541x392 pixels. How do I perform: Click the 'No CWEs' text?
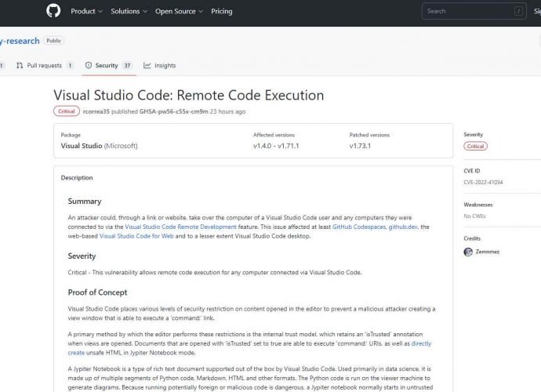[474, 216]
